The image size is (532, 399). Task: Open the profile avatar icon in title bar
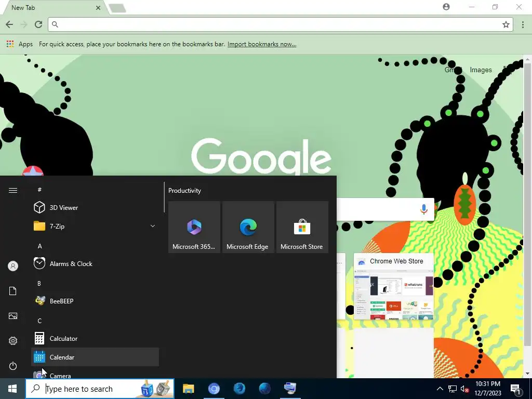(x=446, y=7)
